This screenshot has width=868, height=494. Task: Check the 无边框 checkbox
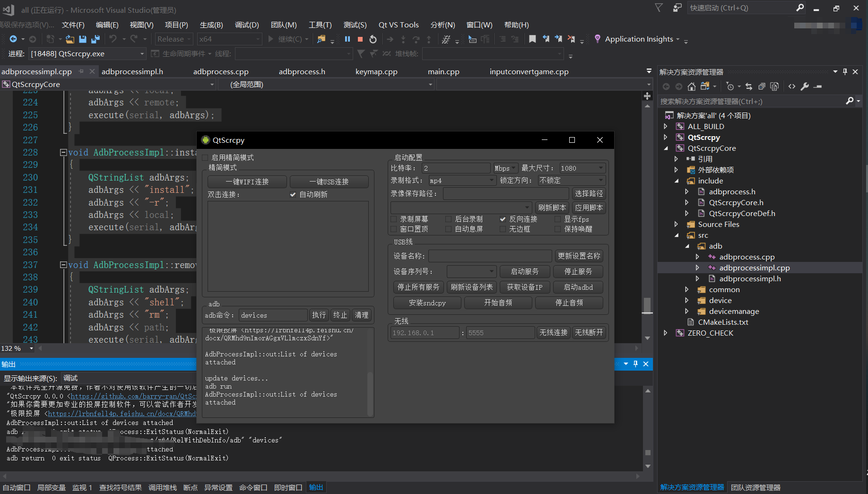click(x=503, y=229)
